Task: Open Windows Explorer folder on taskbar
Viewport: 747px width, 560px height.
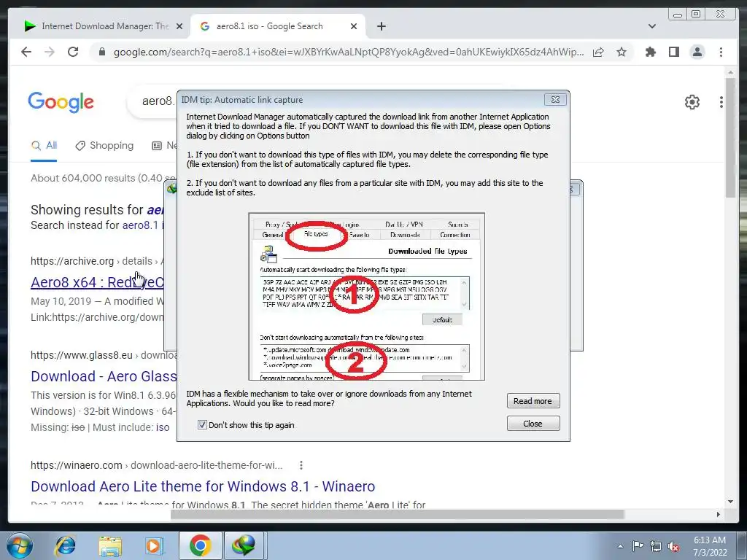Action: coord(110,545)
